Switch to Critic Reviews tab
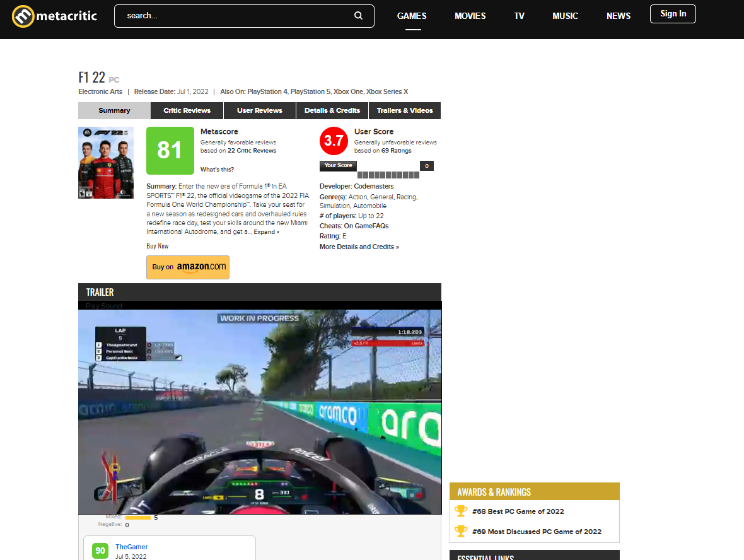This screenshot has width=744, height=560. tap(187, 110)
